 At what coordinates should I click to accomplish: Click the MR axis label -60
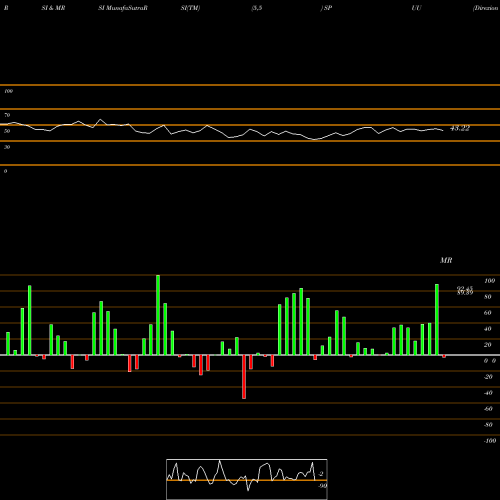point(488,409)
